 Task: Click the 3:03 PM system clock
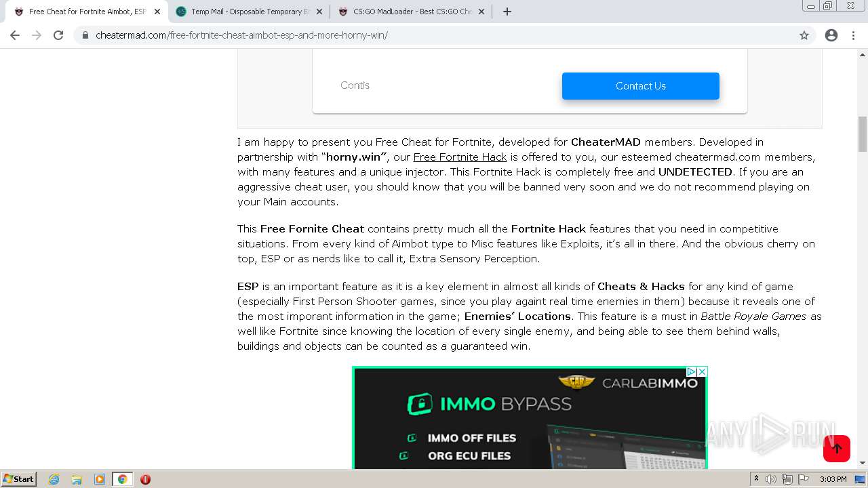tap(833, 479)
